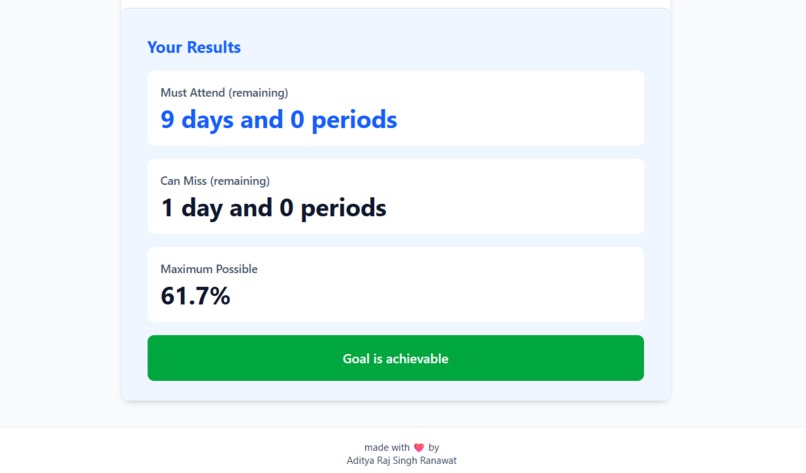Click the 61.7% maximum percentage value
This screenshot has height=473, width=806.
pos(195,296)
